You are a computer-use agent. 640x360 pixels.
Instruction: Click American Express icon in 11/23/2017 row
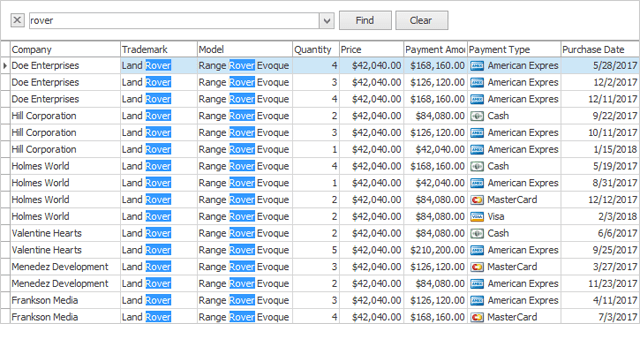[477, 284]
